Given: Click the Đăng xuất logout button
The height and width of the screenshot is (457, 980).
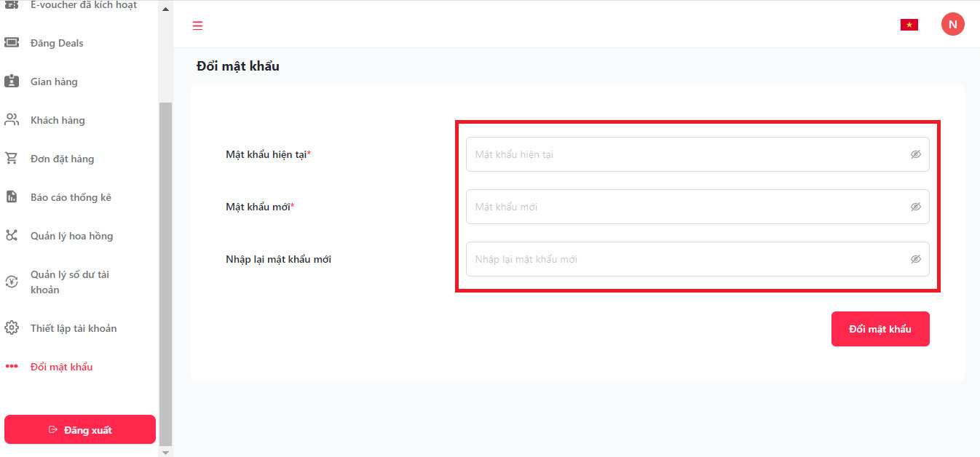Looking at the screenshot, I should (x=80, y=429).
